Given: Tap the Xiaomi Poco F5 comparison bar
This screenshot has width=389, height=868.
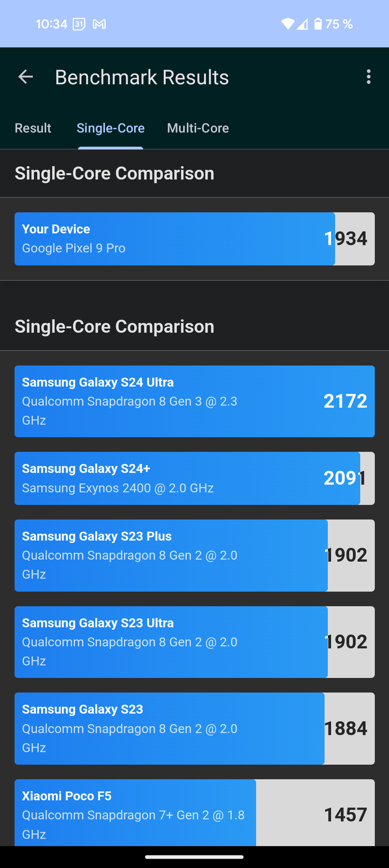Looking at the screenshot, I should (194, 812).
